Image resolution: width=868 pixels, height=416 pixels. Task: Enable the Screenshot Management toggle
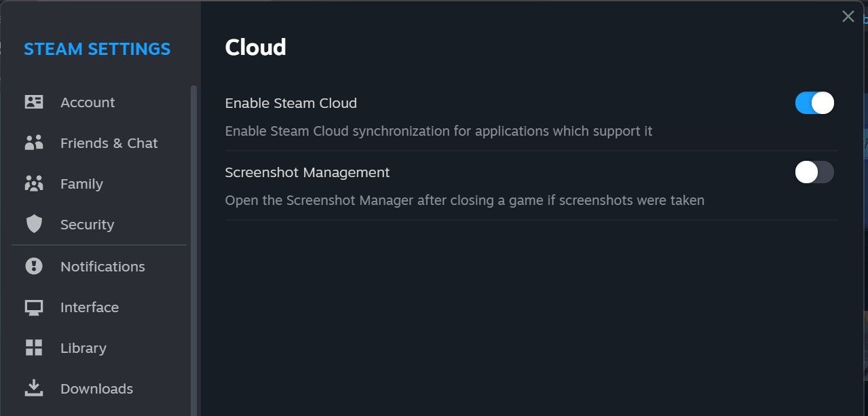point(814,172)
